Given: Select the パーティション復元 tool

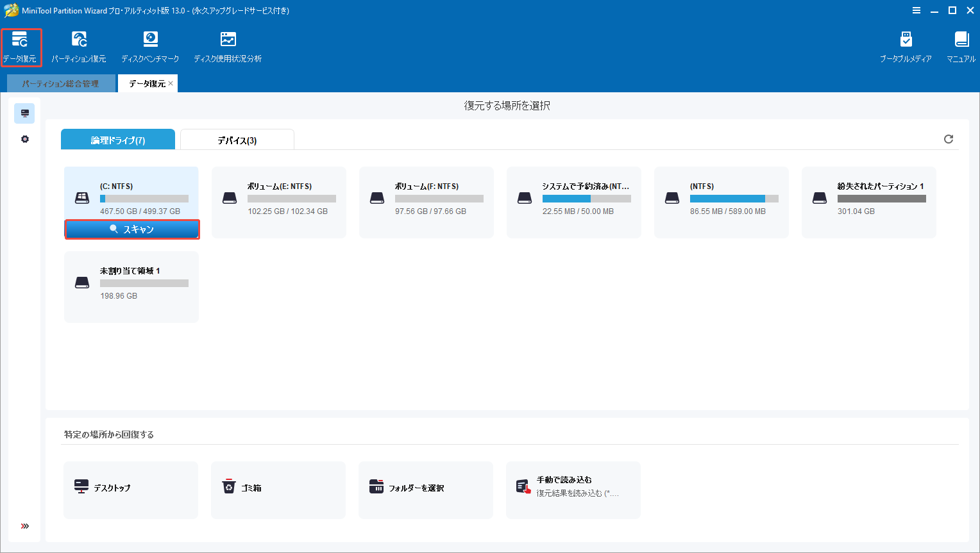Looking at the screenshot, I should pyautogui.click(x=79, y=46).
